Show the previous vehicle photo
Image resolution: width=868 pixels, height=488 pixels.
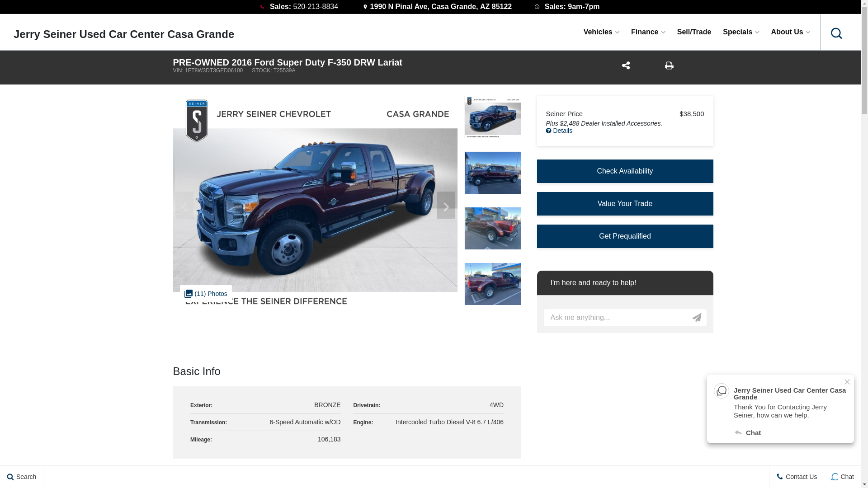pyautogui.click(x=184, y=205)
